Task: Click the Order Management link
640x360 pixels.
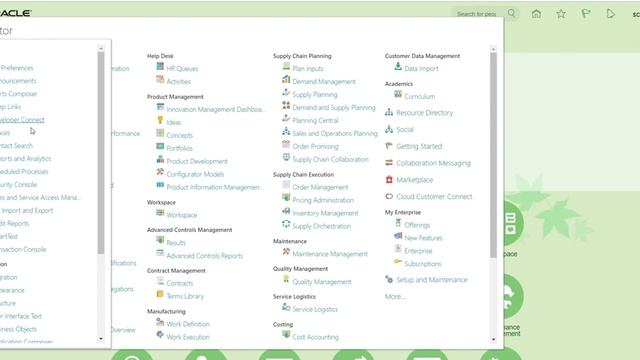Action: tap(320, 187)
